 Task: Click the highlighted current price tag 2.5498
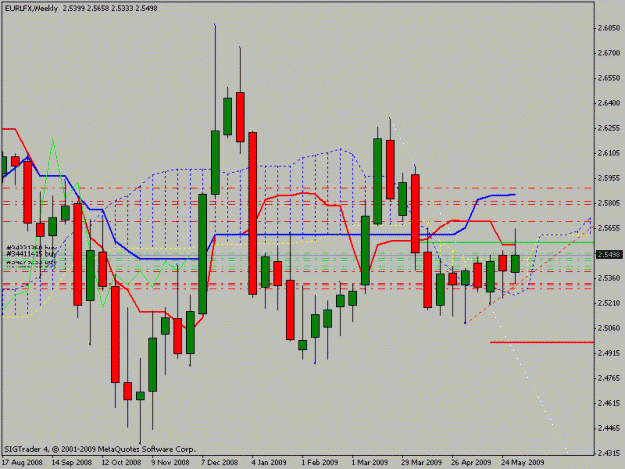point(609,254)
